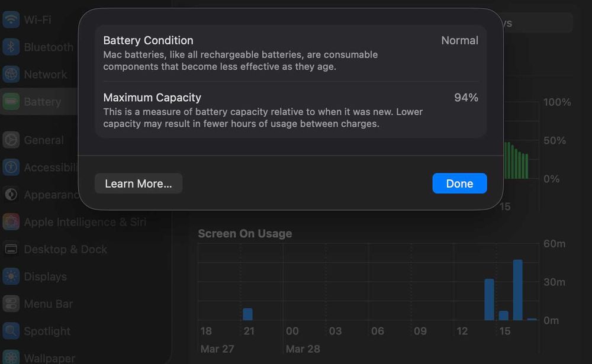Open Network settings via globe icon
The height and width of the screenshot is (364, 592).
click(x=11, y=75)
